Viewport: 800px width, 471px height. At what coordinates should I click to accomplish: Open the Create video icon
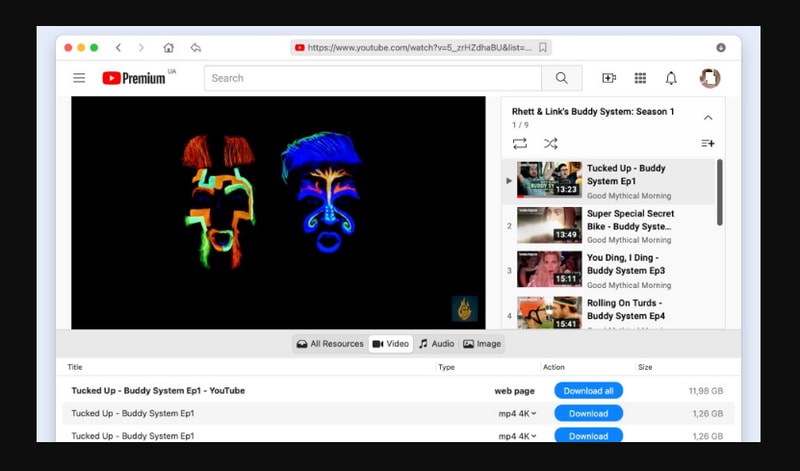pyautogui.click(x=609, y=78)
